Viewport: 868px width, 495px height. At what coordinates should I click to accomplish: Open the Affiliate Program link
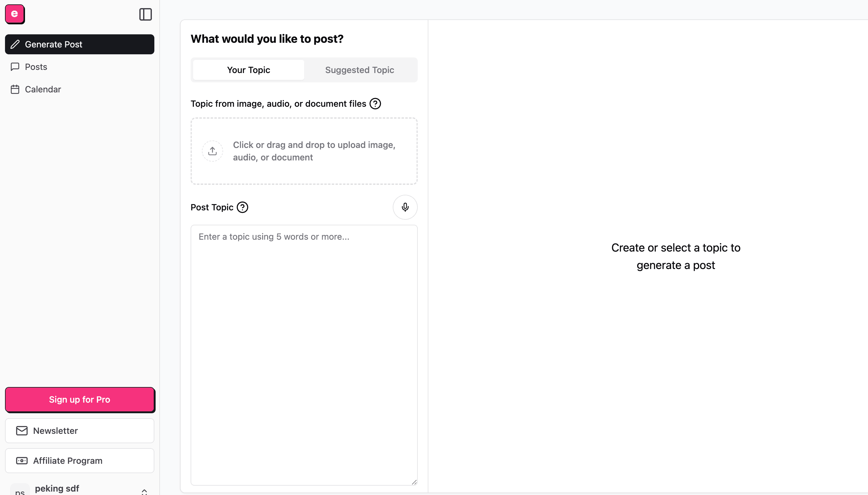click(80, 461)
